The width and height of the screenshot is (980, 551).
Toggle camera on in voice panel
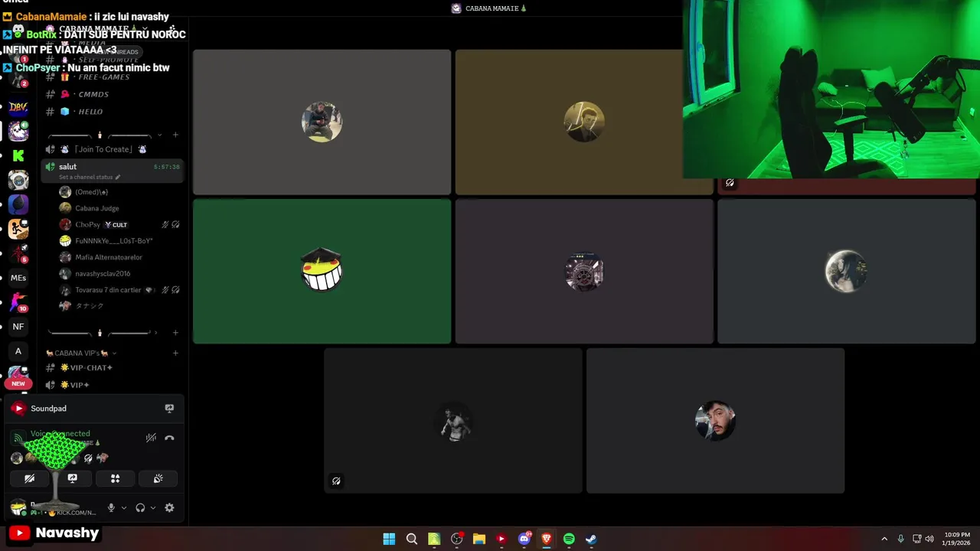[30, 478]
